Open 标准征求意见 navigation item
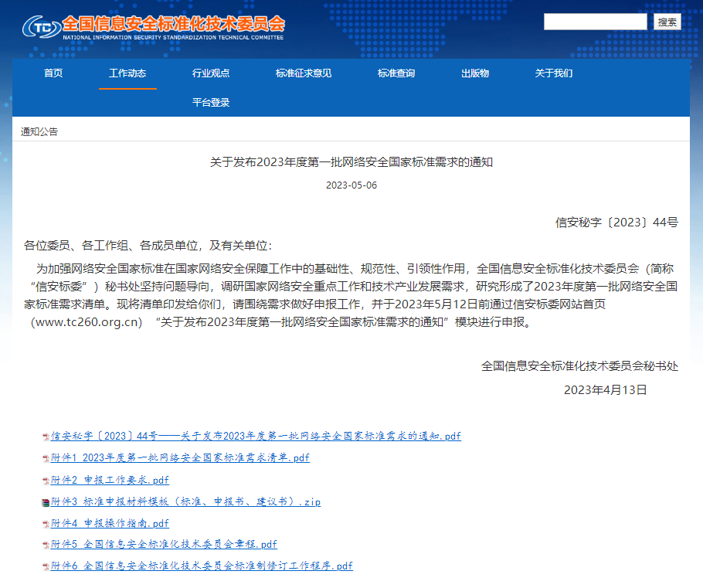703x588 pixels. point(304,73)
